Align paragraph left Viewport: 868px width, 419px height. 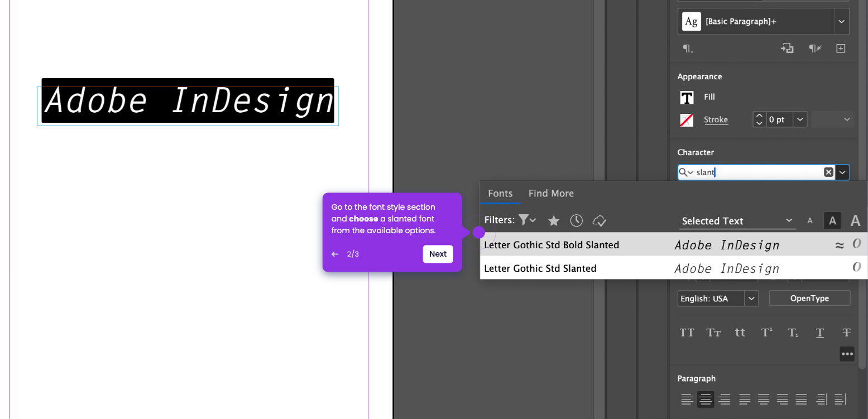(687, 399)
